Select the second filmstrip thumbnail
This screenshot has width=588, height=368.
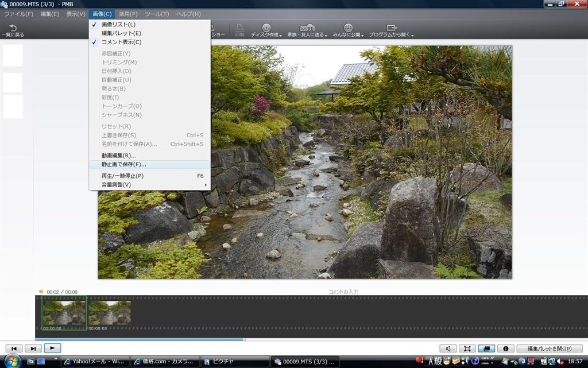click(109, 313)
